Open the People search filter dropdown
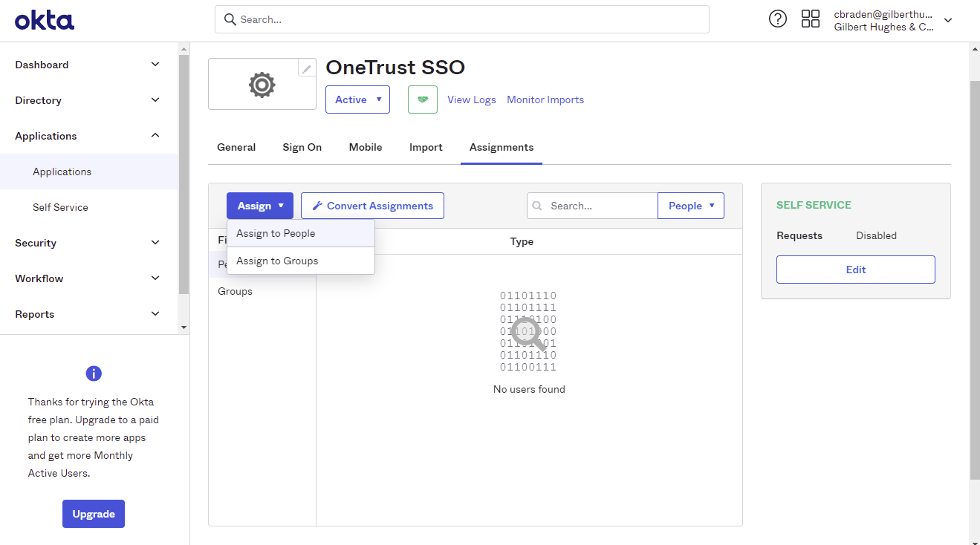The height and width of the screenshot is (545, 980). tap(690, 205)
